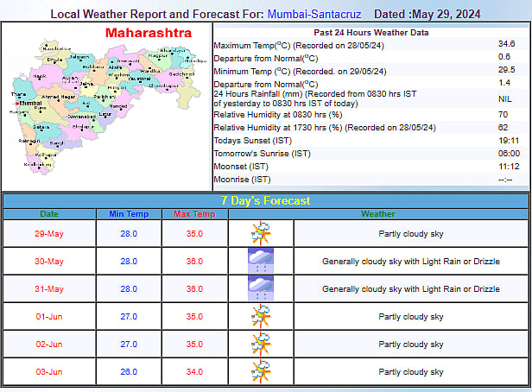Select the 03-Jun date cell

click(50, 372)
